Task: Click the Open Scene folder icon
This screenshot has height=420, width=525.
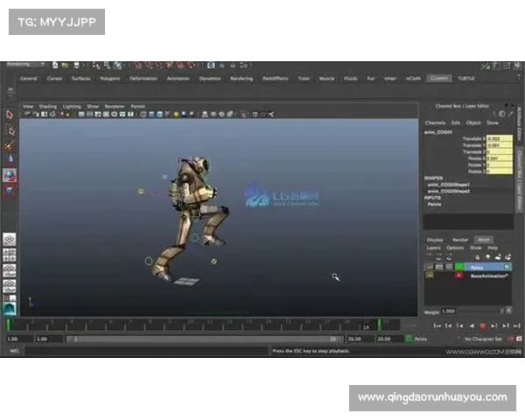Action: [x=65, y=66]
